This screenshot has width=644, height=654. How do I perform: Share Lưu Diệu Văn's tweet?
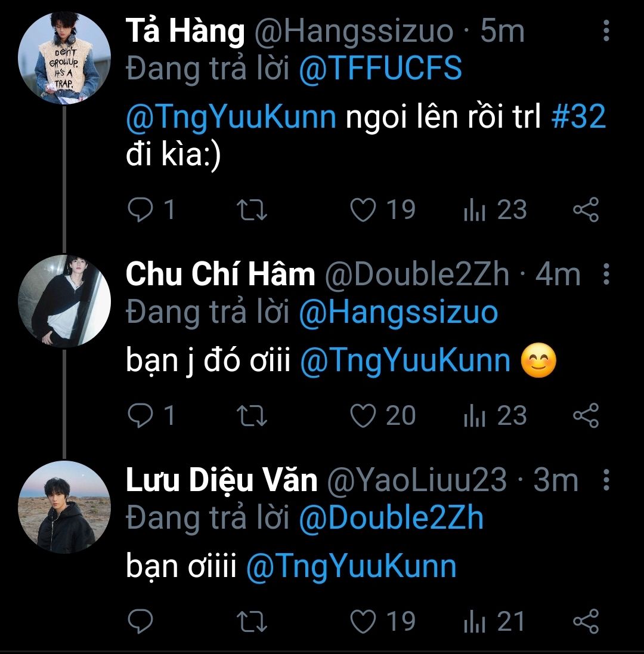click(x=586, y=622)
